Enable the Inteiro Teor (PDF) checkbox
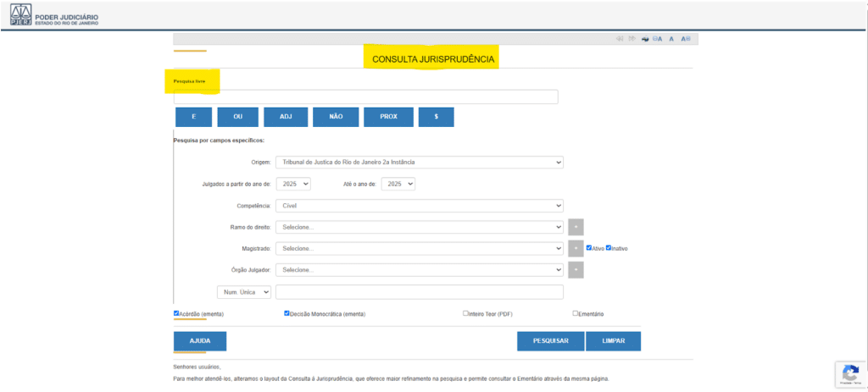 click(465, 313)
